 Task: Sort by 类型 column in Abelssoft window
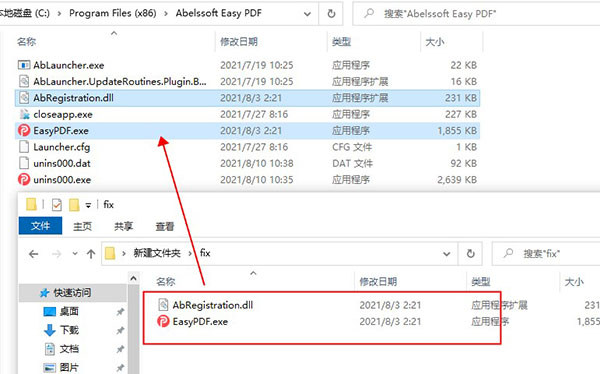[341, 41]
